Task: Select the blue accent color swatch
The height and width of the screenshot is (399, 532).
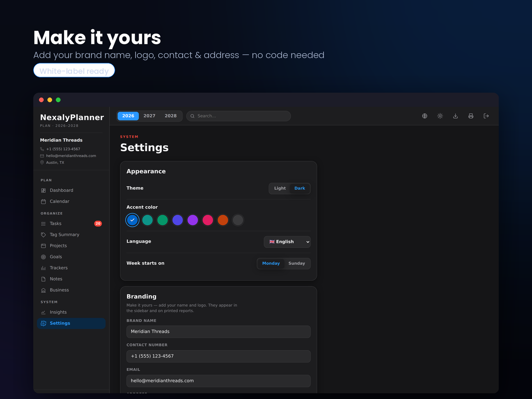Action: coord(132,220)
